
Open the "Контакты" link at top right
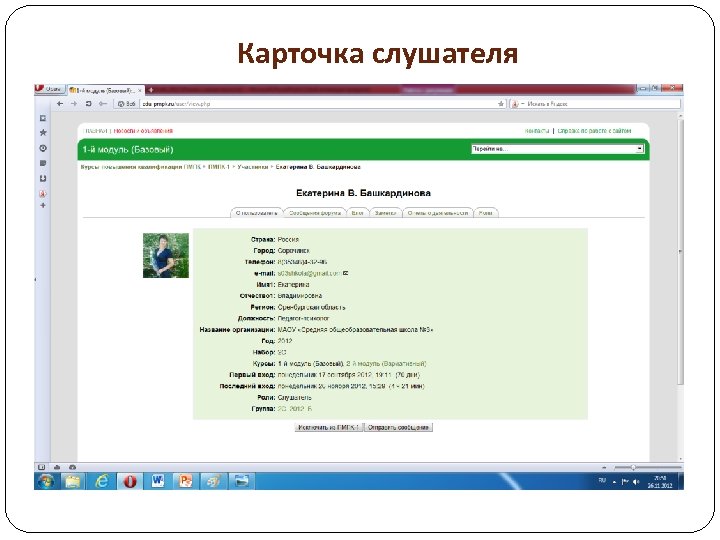(537, 131)
